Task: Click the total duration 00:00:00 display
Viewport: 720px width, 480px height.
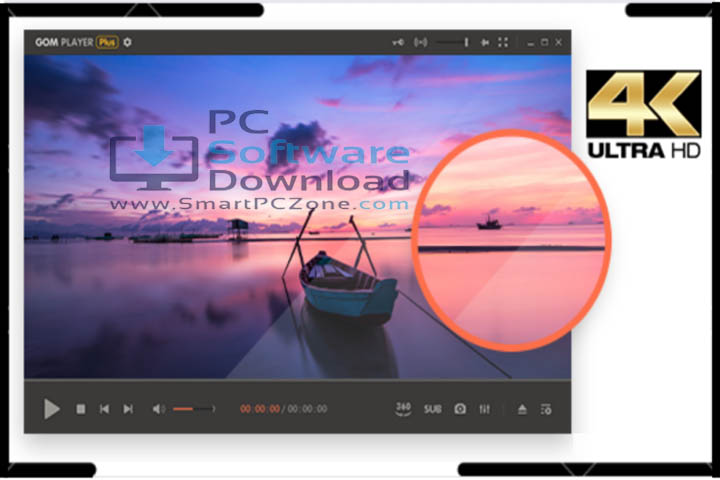Action: point(308,409)
